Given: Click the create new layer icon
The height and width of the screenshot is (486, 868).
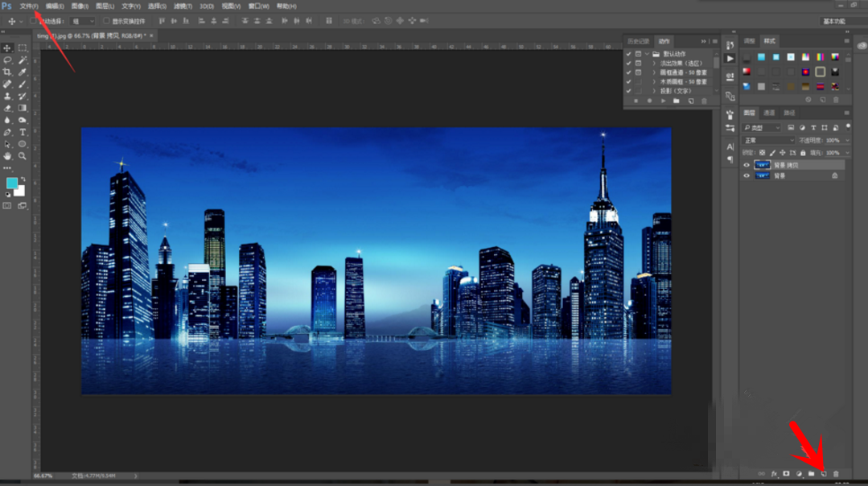Looking at the screenshot, I should tap(823, 474).
